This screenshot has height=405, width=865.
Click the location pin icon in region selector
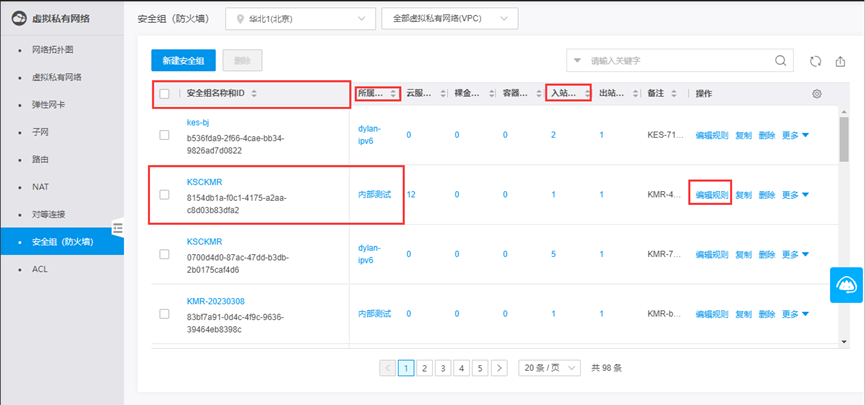239,19
